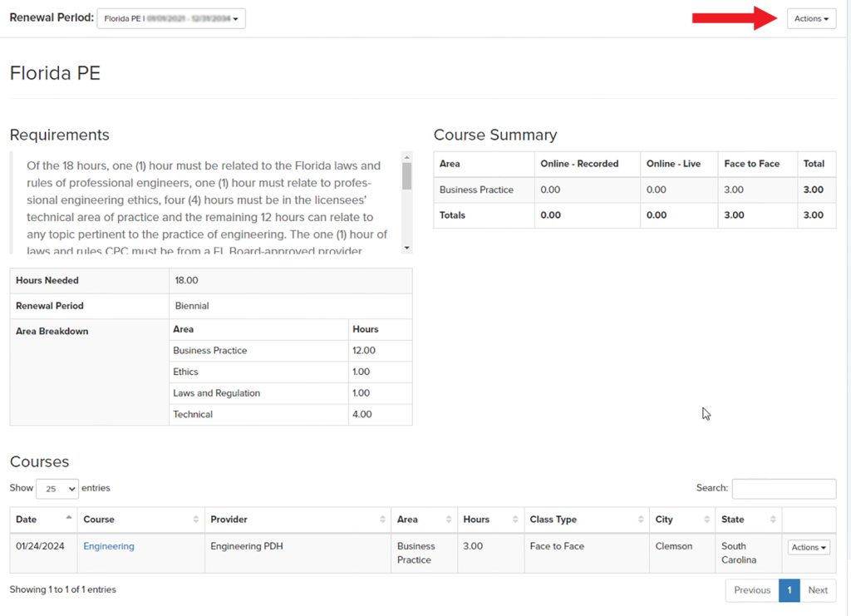Go to the Next page of courses

pyautogui.click(x=818, y=590)
